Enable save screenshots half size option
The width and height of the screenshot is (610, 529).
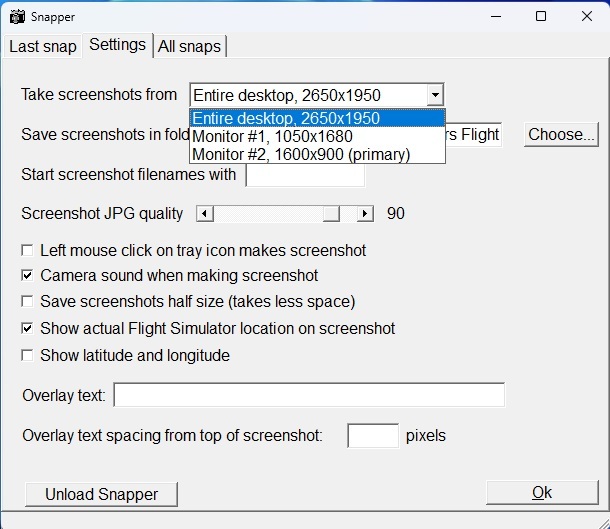(x=28, y=302)
